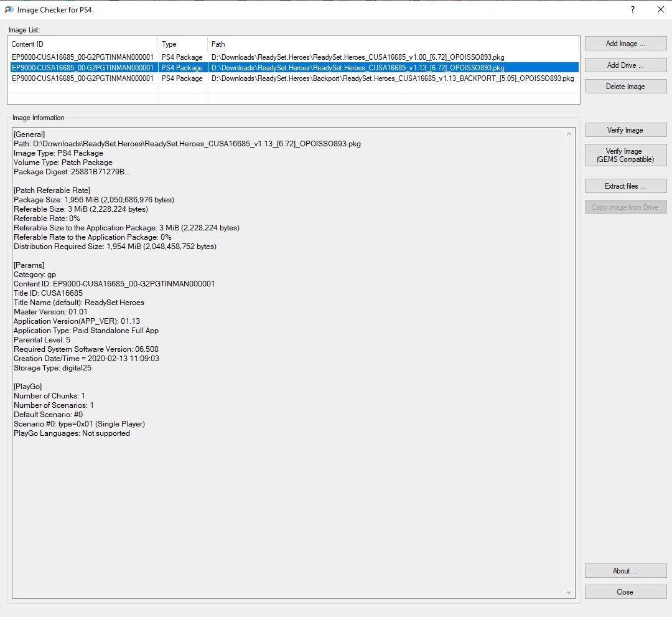Screen dimensions: 672x617
Task: Click the Number of Chunks line
Action: [x=49, y=396]
